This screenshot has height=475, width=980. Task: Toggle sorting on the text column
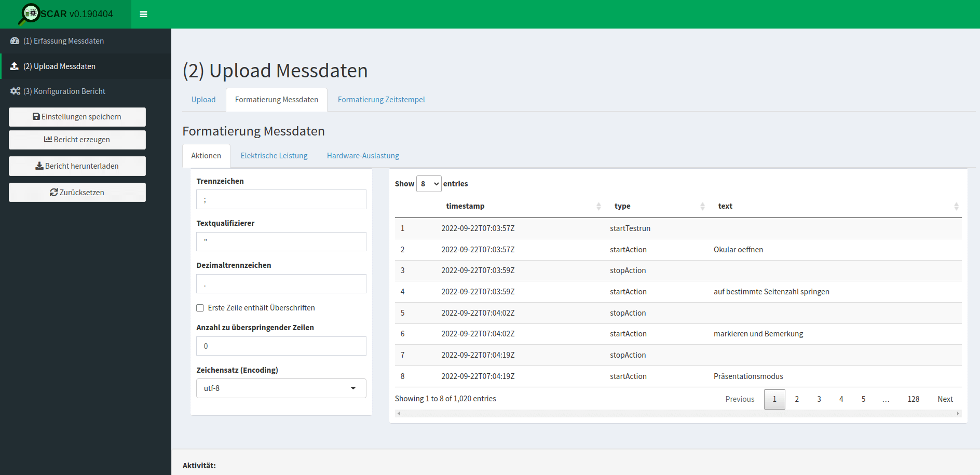[x=957, y=206]
